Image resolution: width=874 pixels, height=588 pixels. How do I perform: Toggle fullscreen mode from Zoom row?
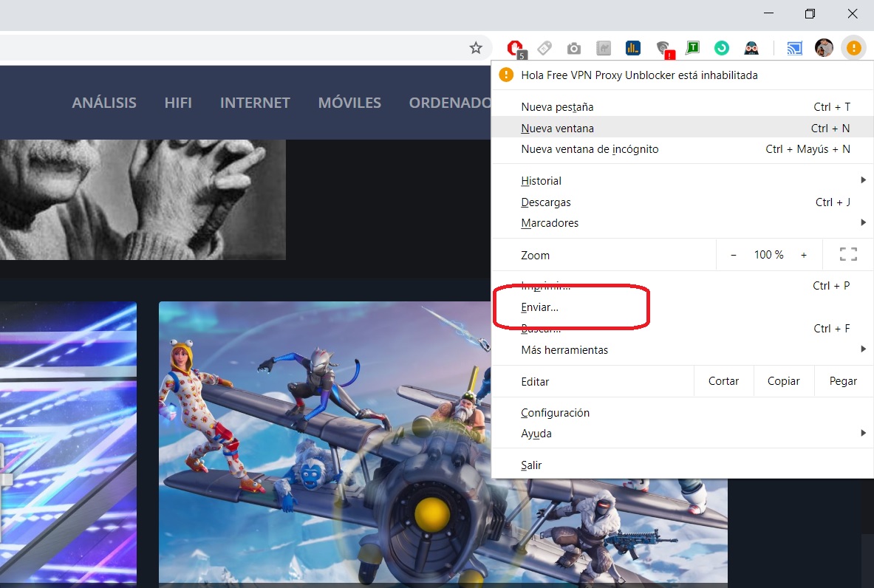848,255
